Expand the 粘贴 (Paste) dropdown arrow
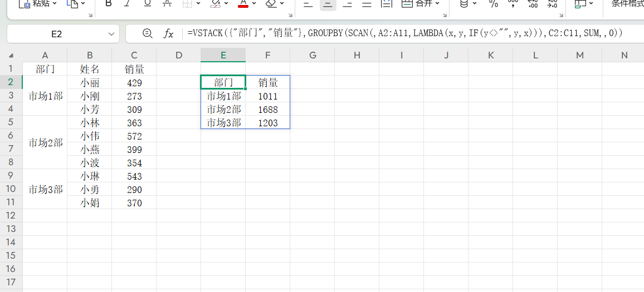Screen dimensions: 644x292 tap(55, 4)
